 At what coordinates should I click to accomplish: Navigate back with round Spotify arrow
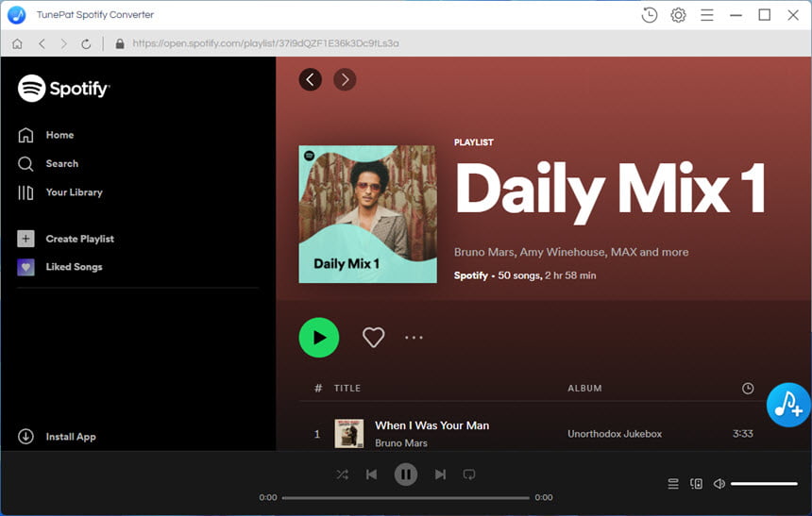click(311, 79)
